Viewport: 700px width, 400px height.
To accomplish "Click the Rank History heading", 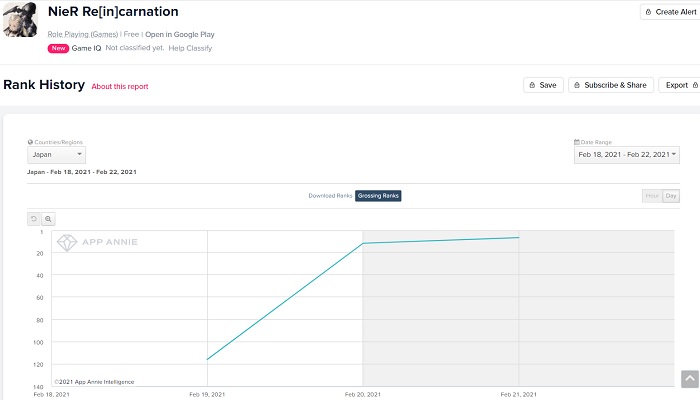I will pos(44,85).
